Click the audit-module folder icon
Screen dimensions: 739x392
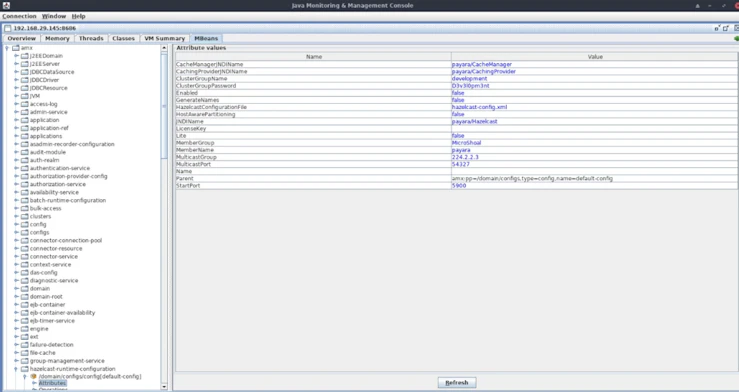pos(25,152)
